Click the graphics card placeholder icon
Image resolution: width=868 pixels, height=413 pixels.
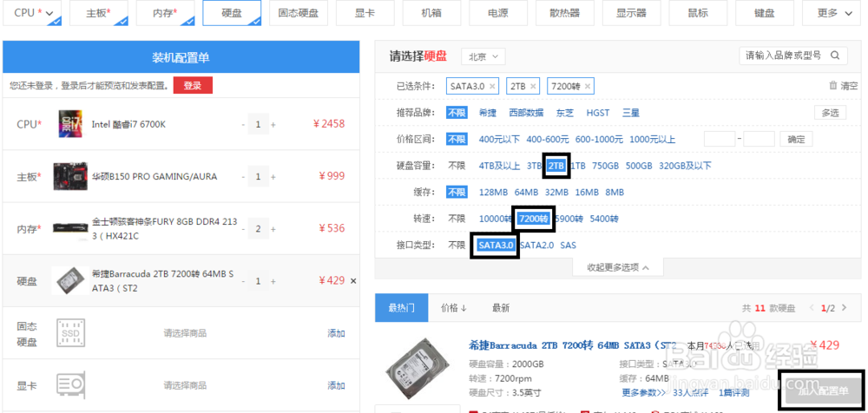[x=70, y=385]
